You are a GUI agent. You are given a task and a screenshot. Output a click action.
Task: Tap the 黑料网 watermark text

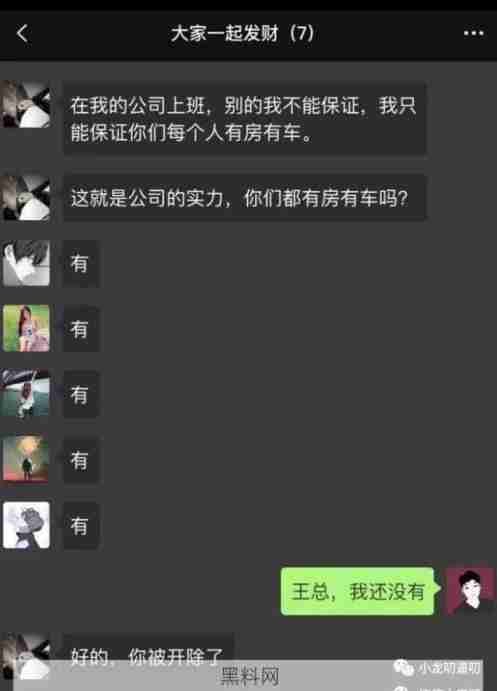tap(250, 676)
